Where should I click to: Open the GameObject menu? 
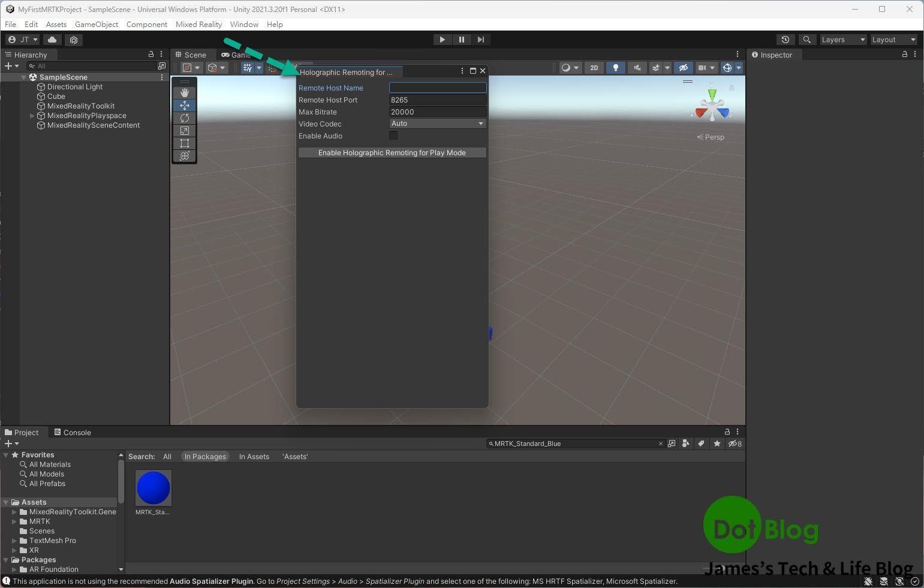coord(97,25)
